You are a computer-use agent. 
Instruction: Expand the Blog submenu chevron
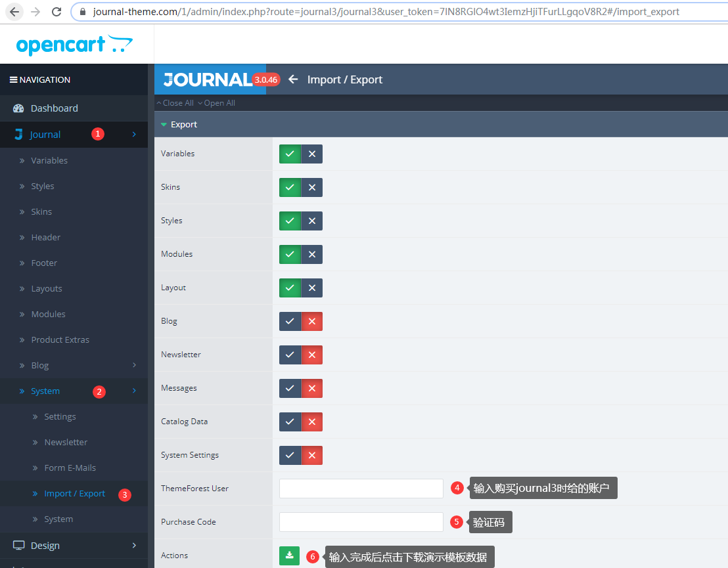tap(134, 365)
